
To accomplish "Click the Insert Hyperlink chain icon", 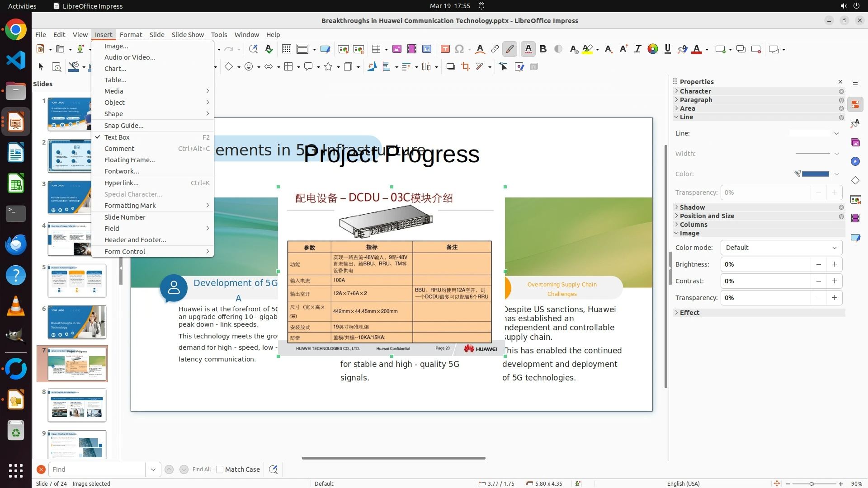I will [x=495, y=49].
